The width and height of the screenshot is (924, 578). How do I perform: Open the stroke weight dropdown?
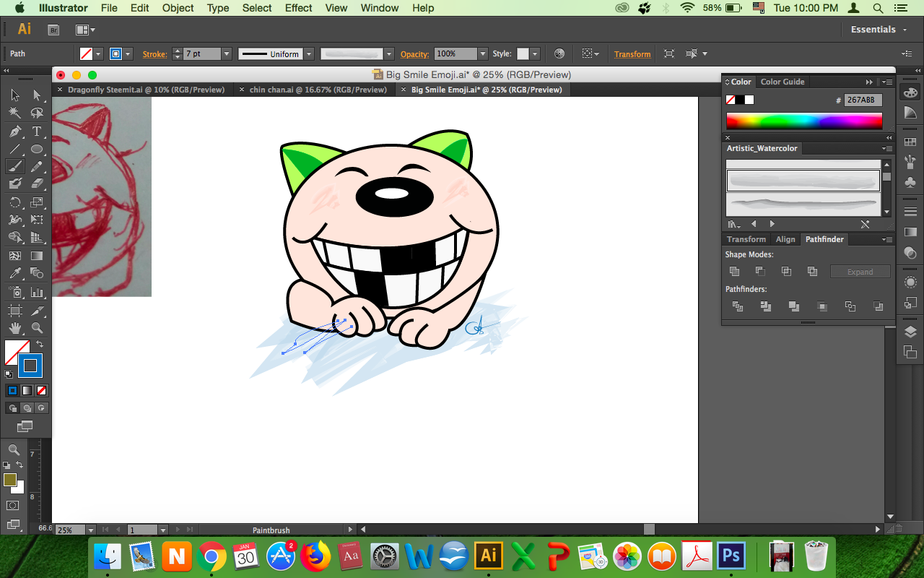point(226,53)
